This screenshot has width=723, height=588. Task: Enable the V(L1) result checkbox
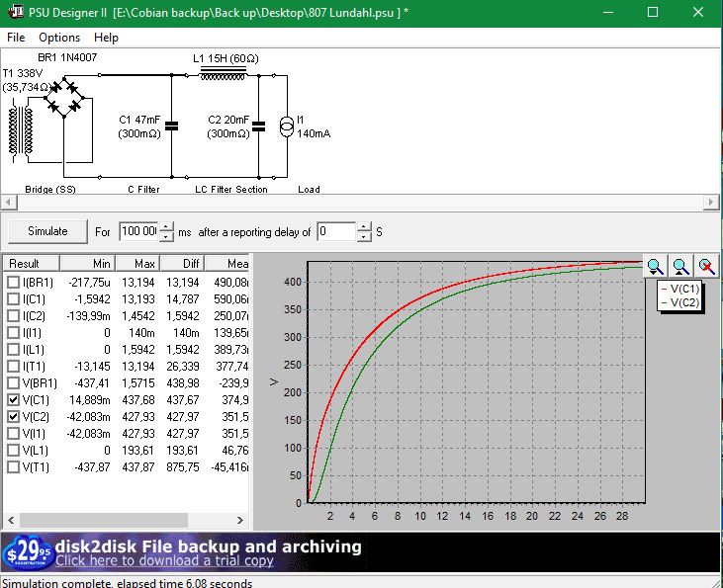click(14, 451)
